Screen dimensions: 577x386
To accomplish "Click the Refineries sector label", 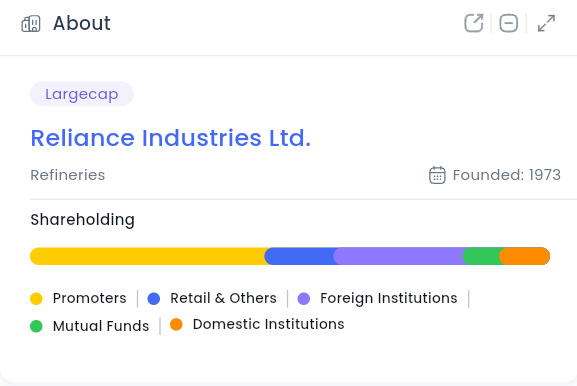I will tap(68, 175).
